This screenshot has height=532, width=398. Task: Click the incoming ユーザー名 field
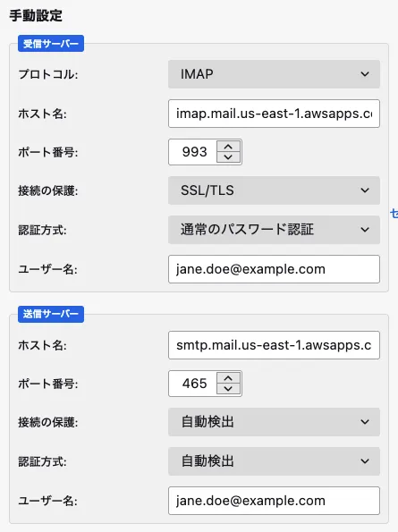tap(274, 269)
